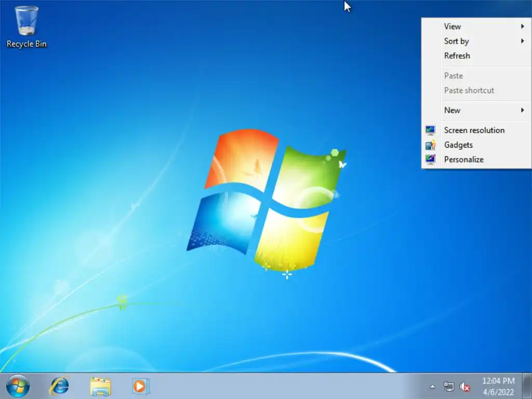Click the Gadgets icon in the menu
This screenshot has height=399, width=532.
click(431, 145)
